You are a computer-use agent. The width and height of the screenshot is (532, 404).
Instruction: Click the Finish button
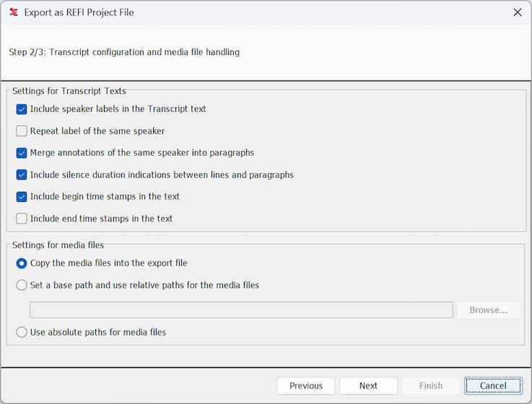(431, 386)
